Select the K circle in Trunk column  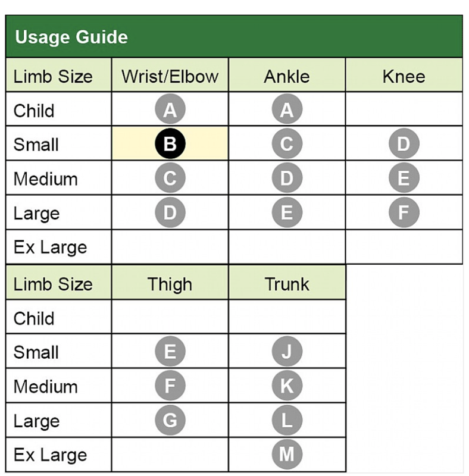[x=287, y=386]
